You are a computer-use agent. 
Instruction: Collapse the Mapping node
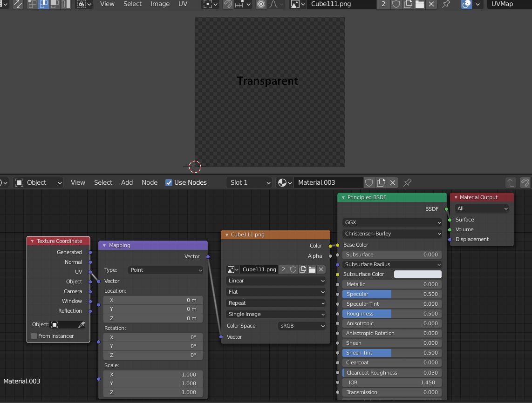104,245
